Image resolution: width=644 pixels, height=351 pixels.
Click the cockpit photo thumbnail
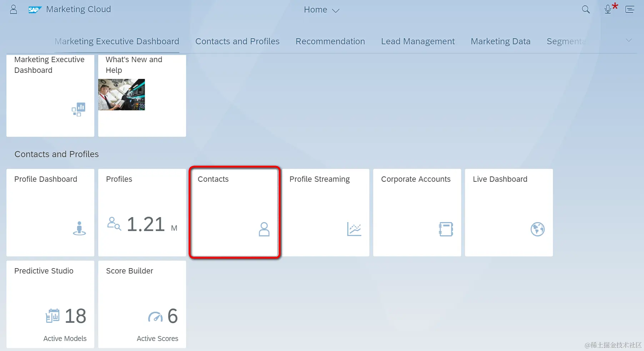tap(121, 95)
